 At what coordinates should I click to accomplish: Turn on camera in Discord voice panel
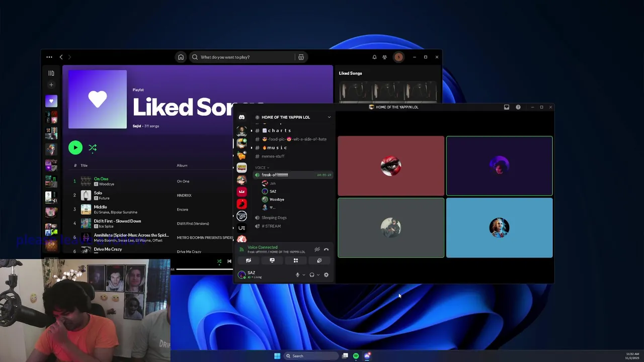tap(249, 260)
